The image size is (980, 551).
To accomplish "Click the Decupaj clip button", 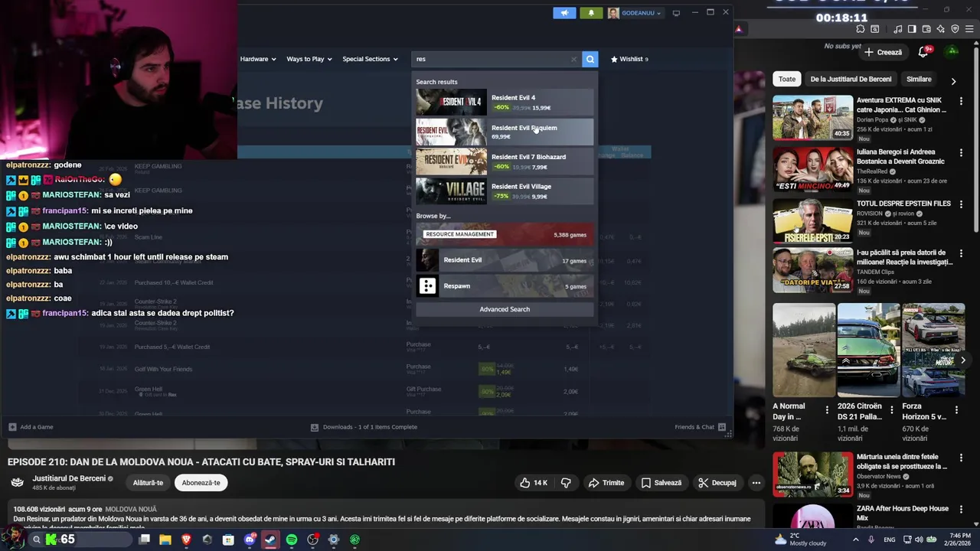I will pyautogui.click(x=717, y=483).
